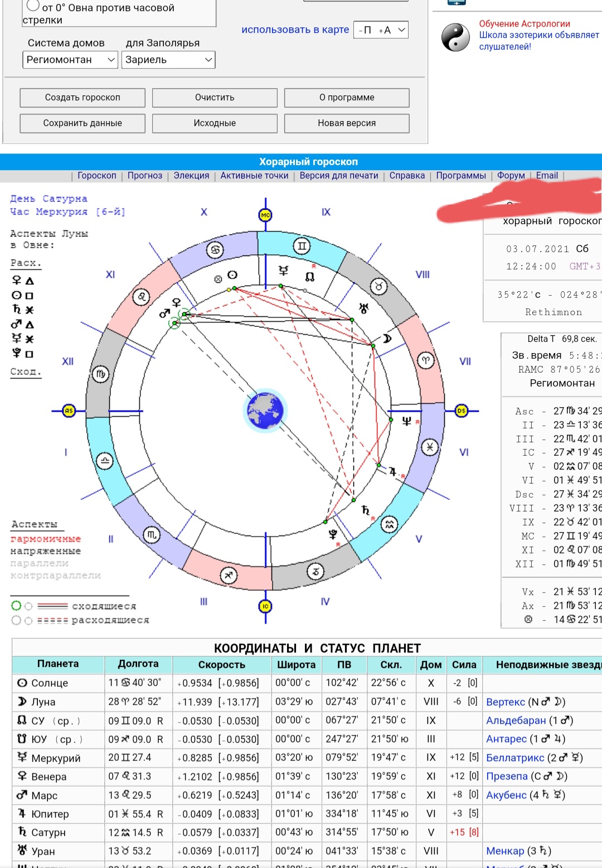This screenshot has width=602, height=868.
Task: Click the Сохранить данные button
Action: [82, 123]
